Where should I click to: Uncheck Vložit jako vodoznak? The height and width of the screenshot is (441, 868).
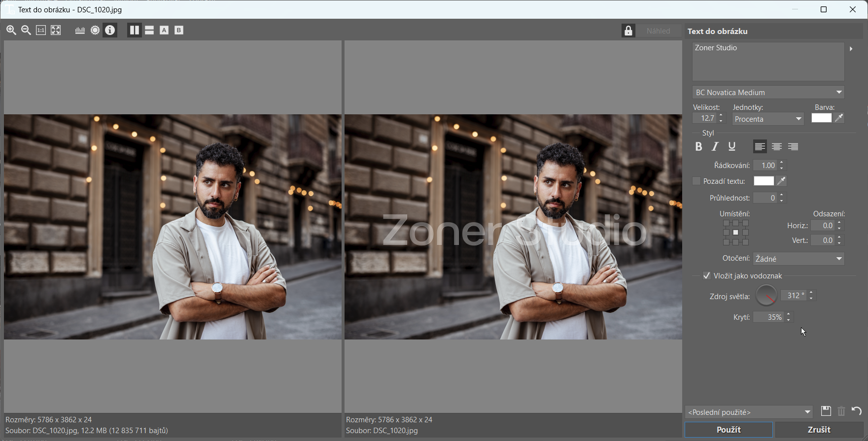tap(707, 276)
